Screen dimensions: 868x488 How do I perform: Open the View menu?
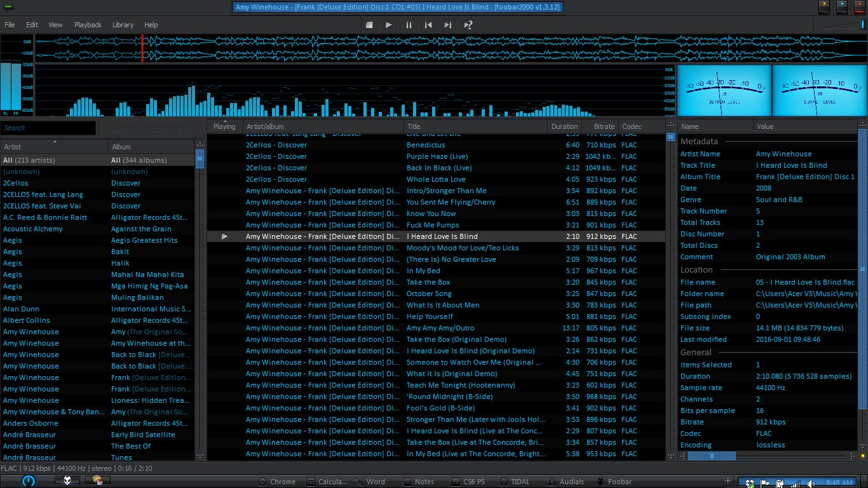[x=56, y=25]
